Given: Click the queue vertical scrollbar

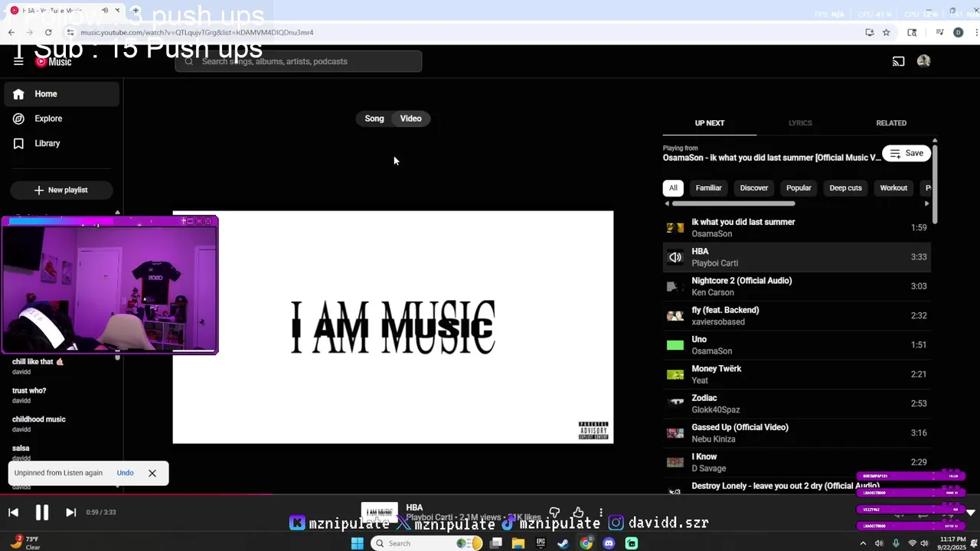Looking at the screenshot, I should 935,184.
